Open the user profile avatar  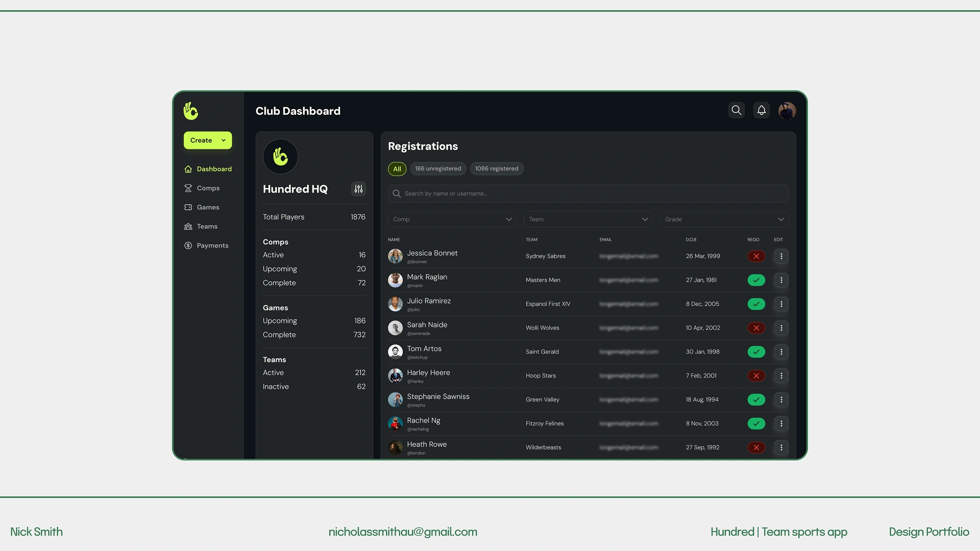pos(787,111)
